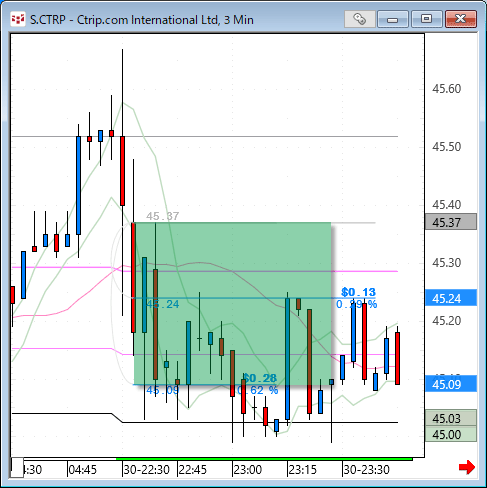This screenshot has height=488, width=487.
Task: Click the 45.24 label inside green box
Action: point(162,304)
